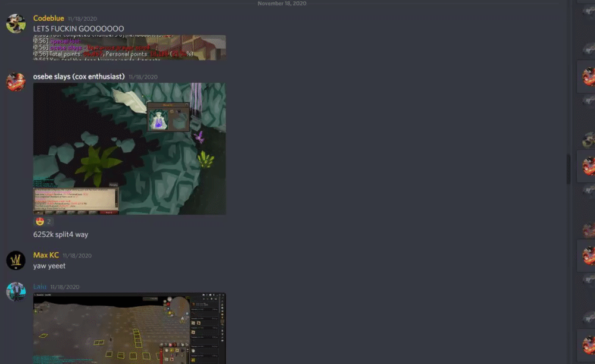Click the "6252k split4 way" message
The height and width of the screenshot is (364, 595).
coord(61,234)
